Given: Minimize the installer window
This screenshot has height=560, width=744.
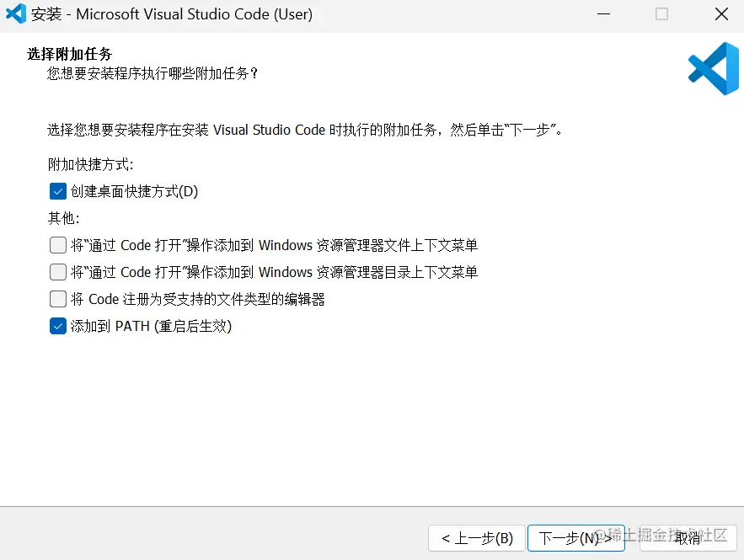Looking at the screenshot, I should [603, 14].
